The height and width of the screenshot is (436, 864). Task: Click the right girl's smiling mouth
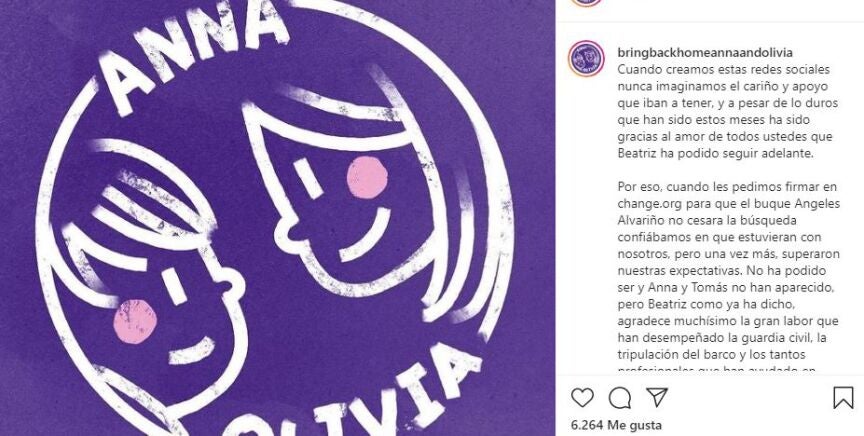click(x=366, y=235)
